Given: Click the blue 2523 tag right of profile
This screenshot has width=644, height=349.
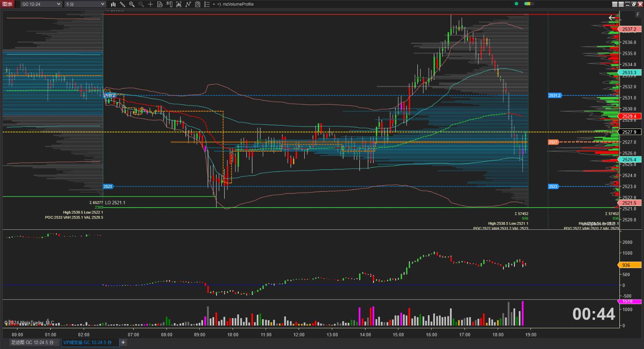Looking at the screenshot, I should tap(553, 187).
